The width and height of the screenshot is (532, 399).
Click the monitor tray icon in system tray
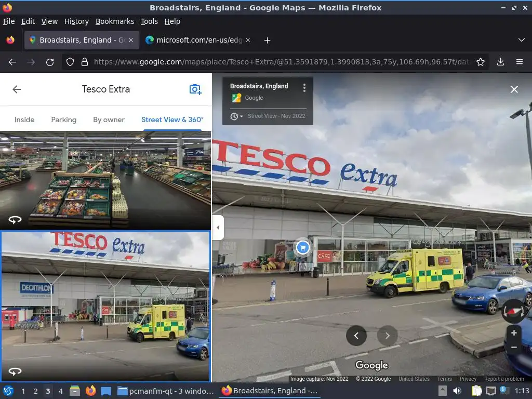coord(490,391)
